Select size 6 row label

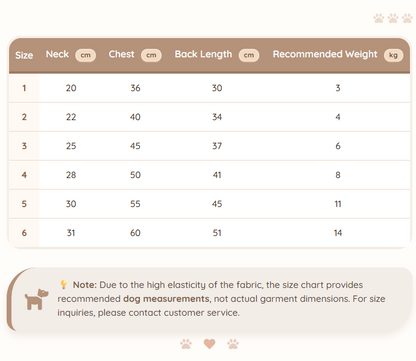[x=24, y=233]
